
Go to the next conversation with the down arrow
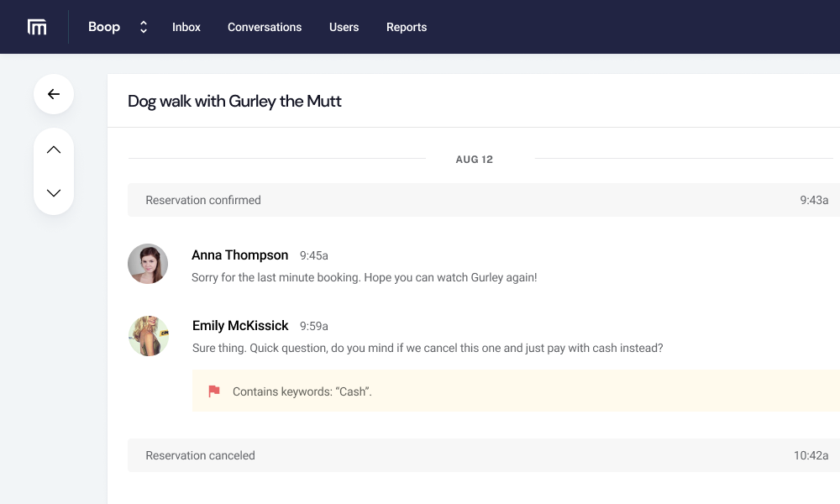point(53,192)
